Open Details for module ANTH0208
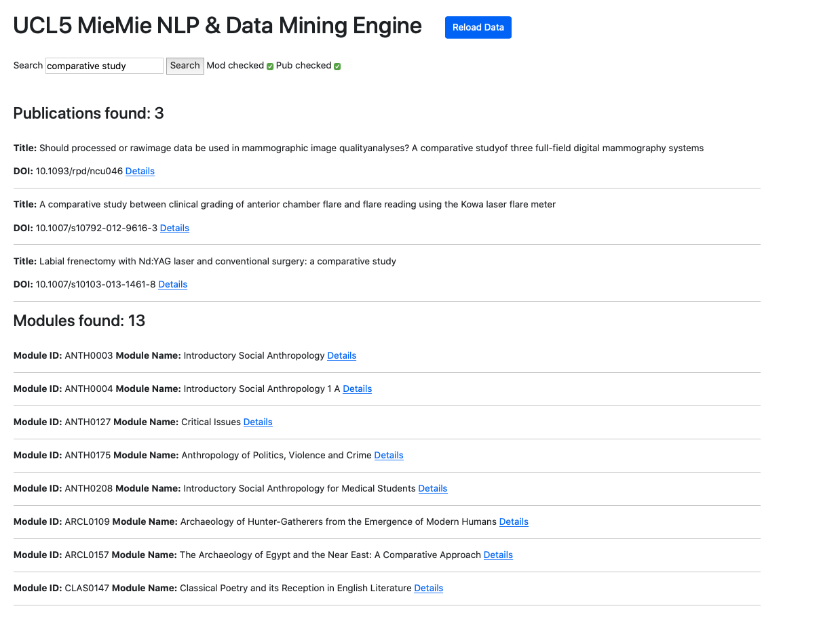 tap(433, 488)
